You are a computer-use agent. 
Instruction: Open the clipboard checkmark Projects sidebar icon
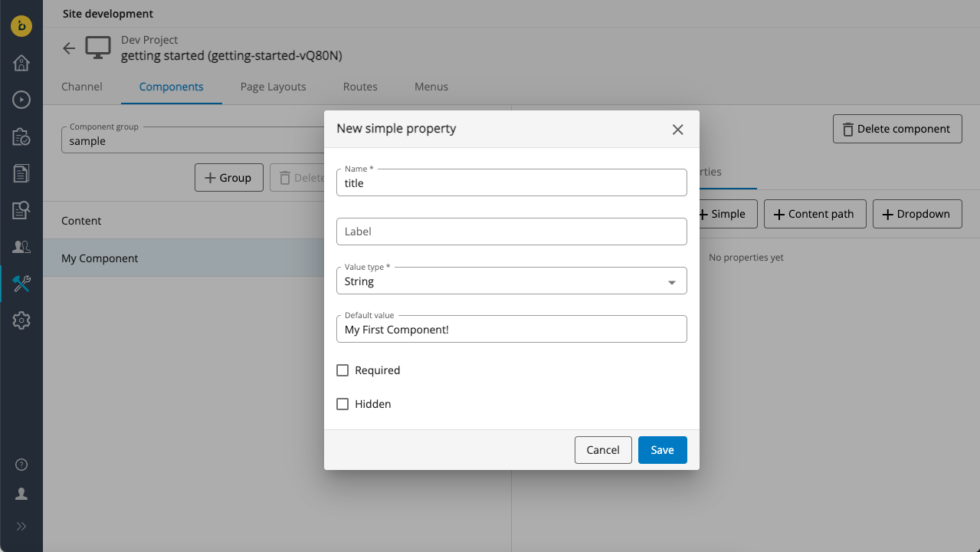pyautogui.click(x=21, y=136)
